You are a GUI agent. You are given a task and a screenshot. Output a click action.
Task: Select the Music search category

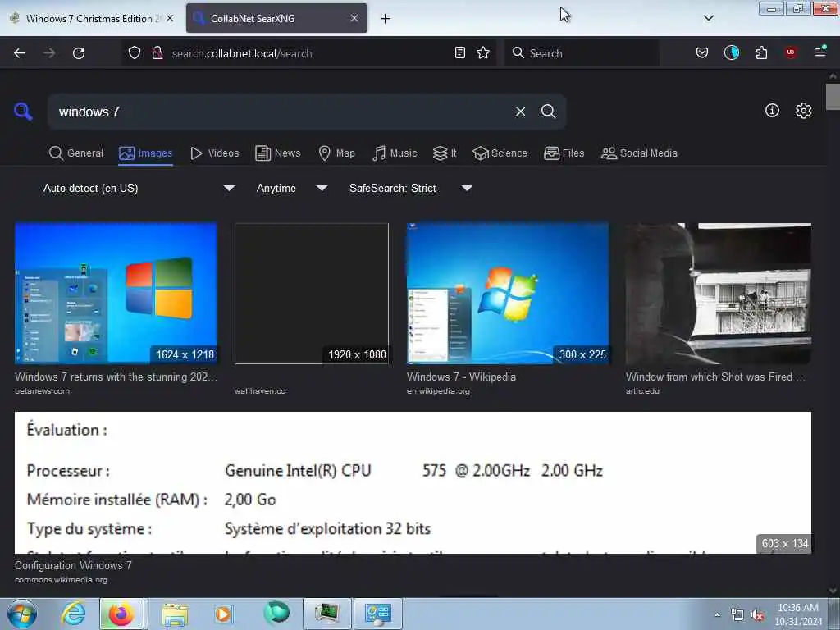click(x=395, y=153)
